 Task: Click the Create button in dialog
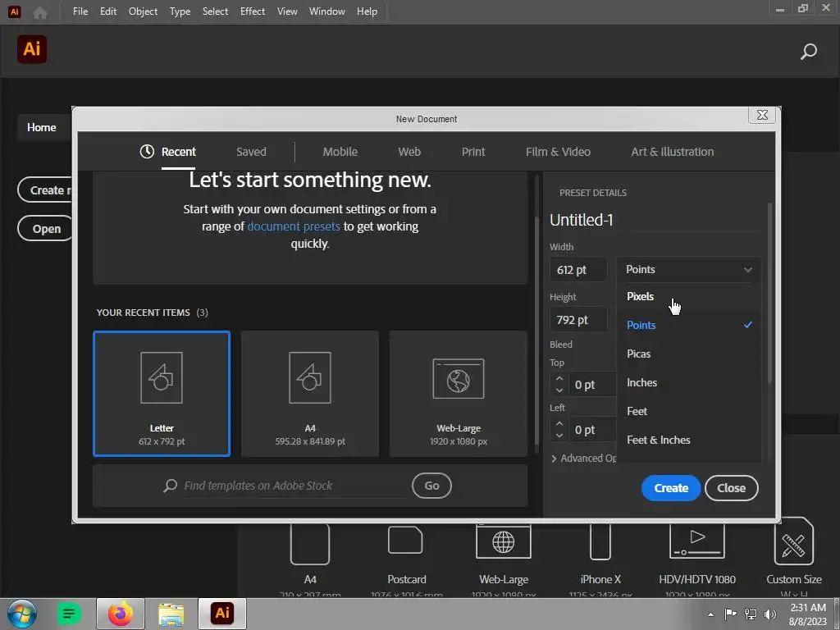(x=671, y=488)
